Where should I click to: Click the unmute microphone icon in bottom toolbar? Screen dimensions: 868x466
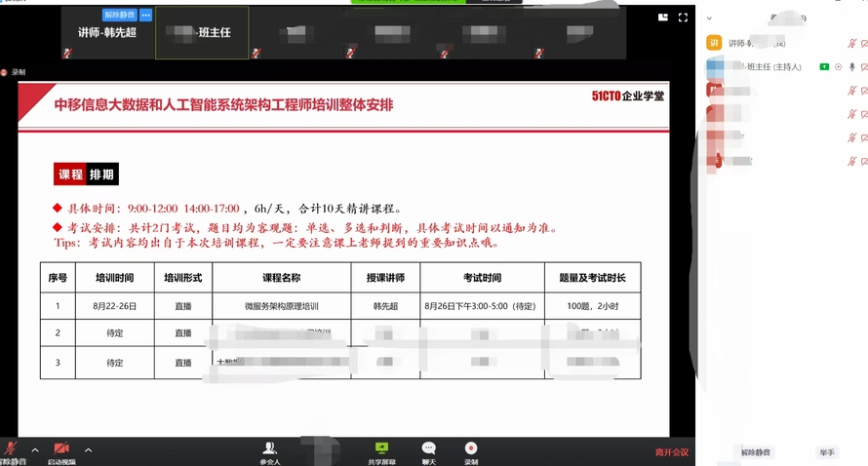(11, 448)
